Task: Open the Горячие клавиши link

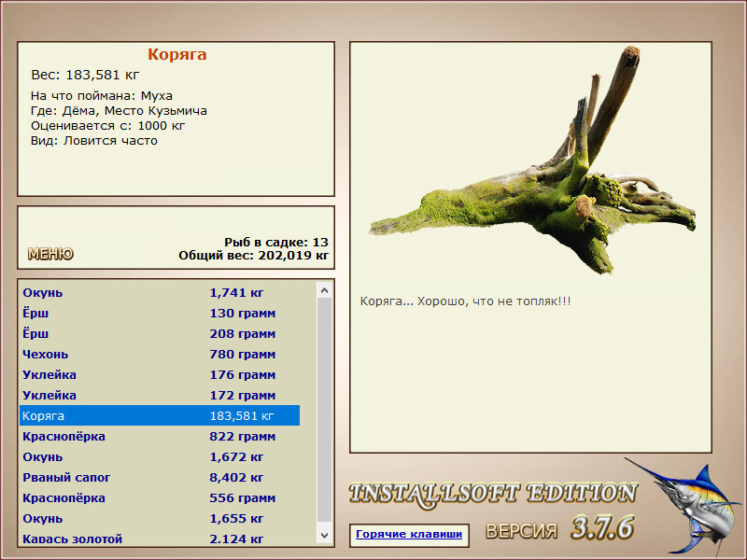Action: (409, 534)
